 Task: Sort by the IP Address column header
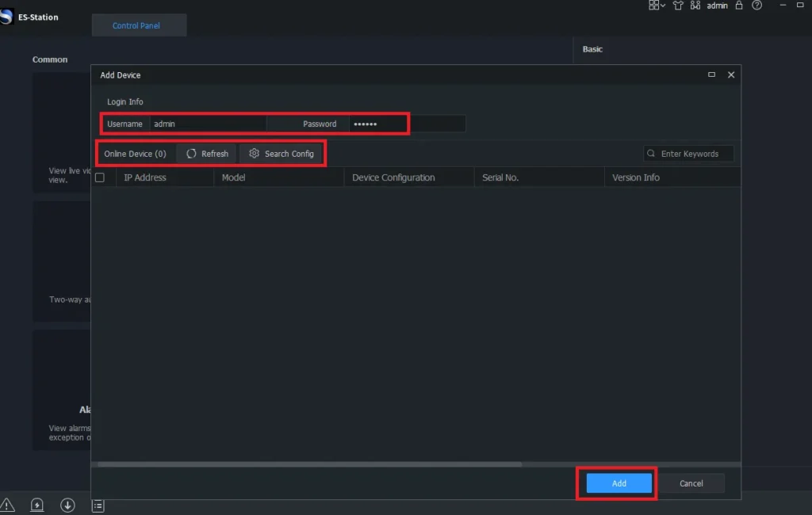145,177
